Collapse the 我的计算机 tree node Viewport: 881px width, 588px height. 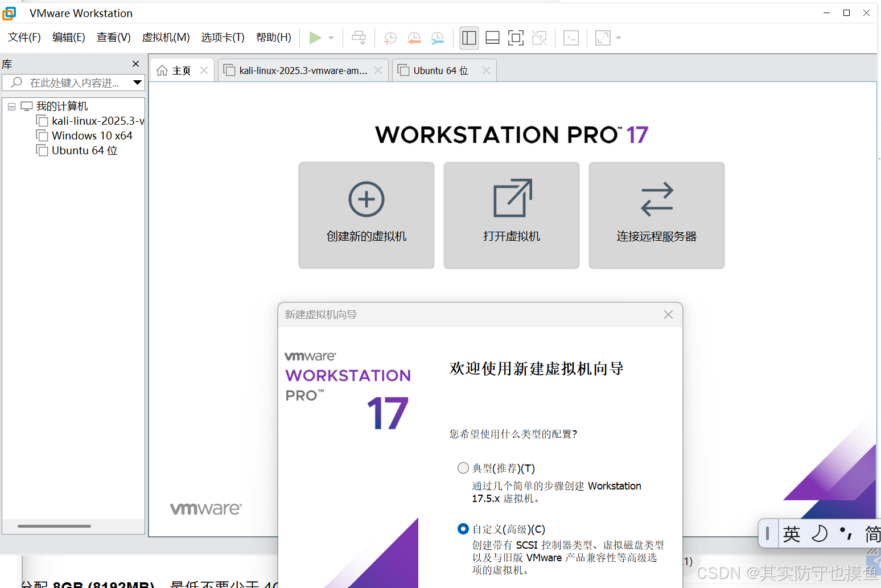(11, 106)
